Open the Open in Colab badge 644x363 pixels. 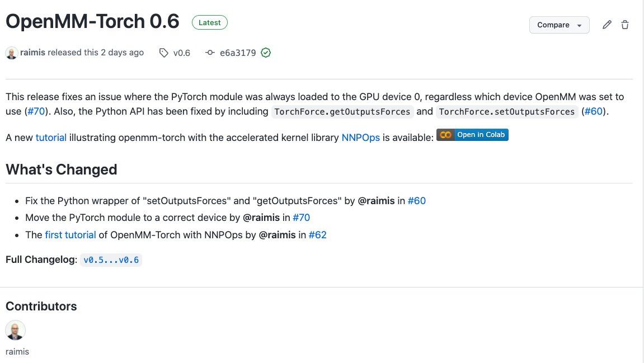point(472,135)
